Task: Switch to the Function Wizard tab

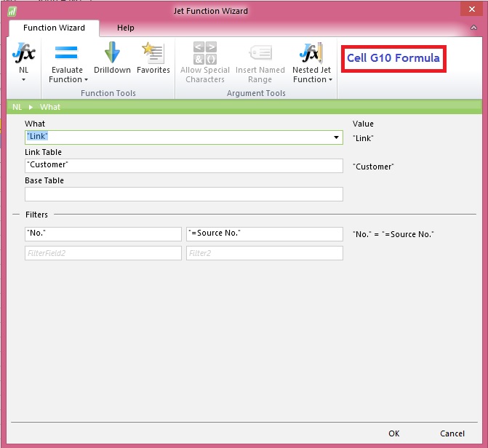Action: [54, 28]
